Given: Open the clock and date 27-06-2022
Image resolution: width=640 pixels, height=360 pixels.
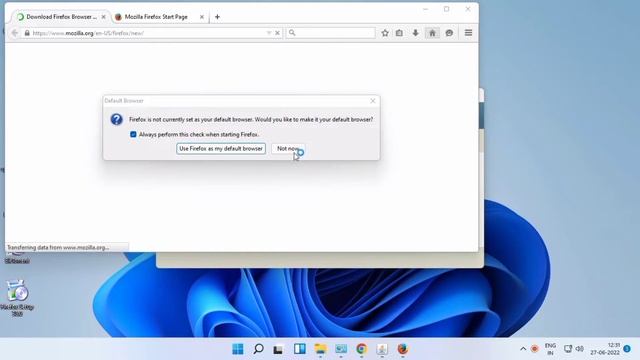Looking at the screenshot, I should [605, 349].
